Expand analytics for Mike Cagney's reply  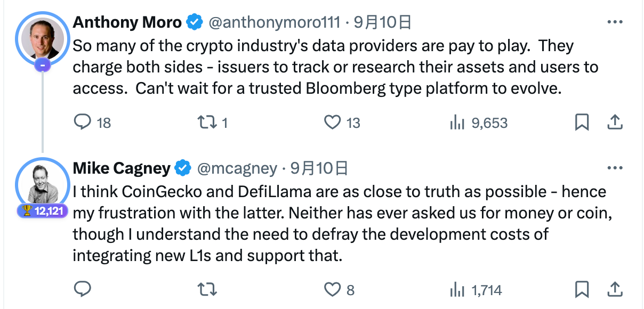point(457,290)
